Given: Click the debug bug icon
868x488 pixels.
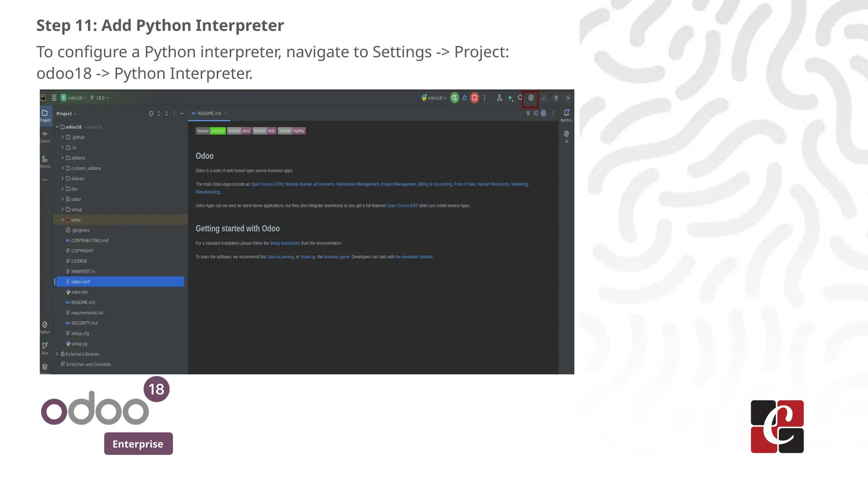Looking at the screenshot, I should pos(465,98).
